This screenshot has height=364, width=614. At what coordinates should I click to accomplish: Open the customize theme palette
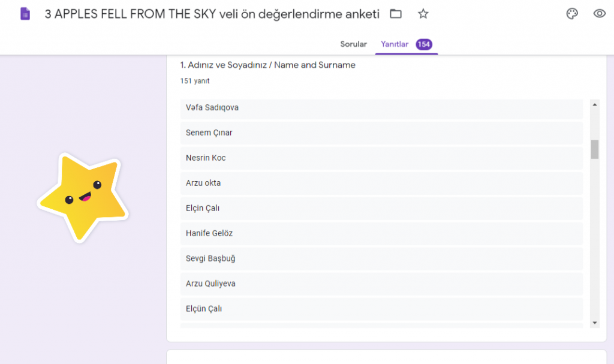572,14
